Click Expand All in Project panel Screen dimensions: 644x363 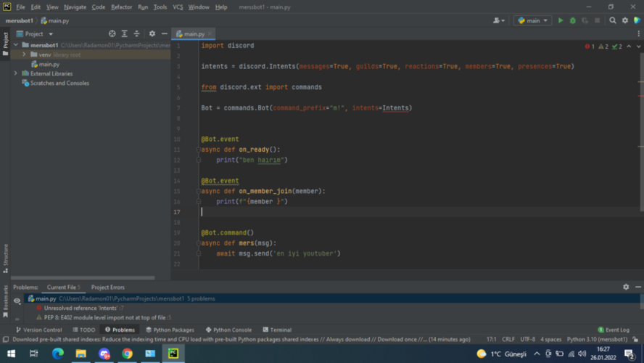tap(125, 33)
